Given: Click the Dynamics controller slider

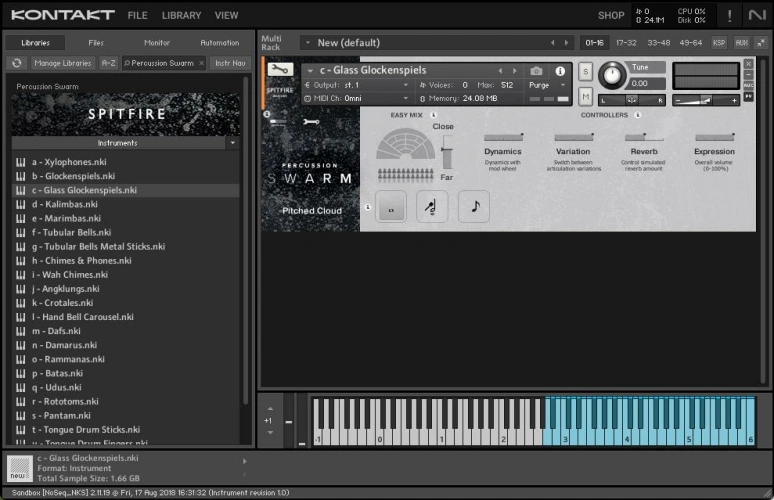Looking at the screenshot, I should [502, 138].
